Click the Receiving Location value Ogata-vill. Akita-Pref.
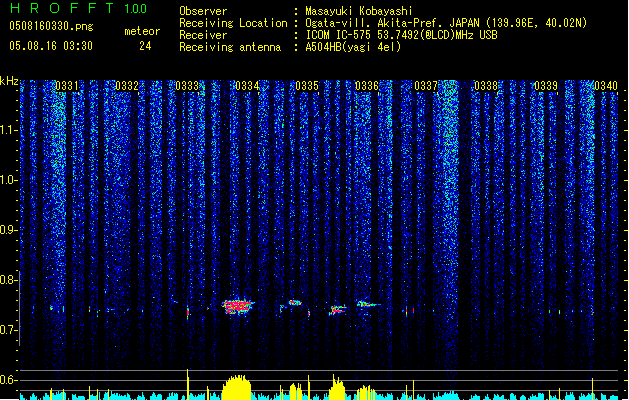 [375, 23]
